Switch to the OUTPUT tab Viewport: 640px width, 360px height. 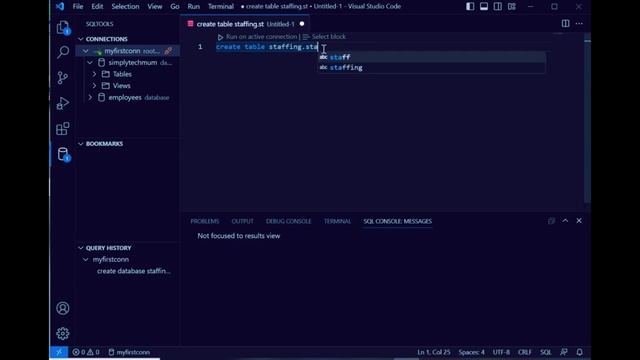[x=242, y=221]
